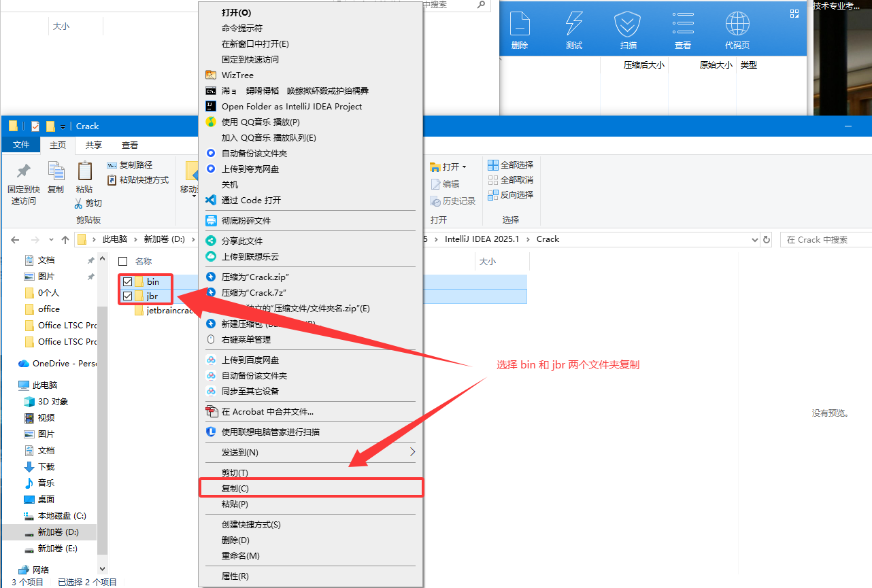Toggle select-all checkbox beside 名称 header
This screenshot has width=872, height=588.
[x=123, y=261]
